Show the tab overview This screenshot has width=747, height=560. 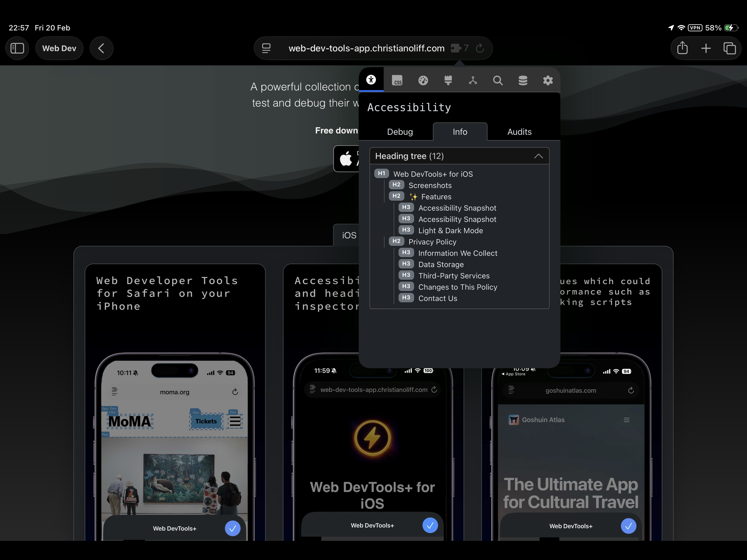[x=730, y=48]
